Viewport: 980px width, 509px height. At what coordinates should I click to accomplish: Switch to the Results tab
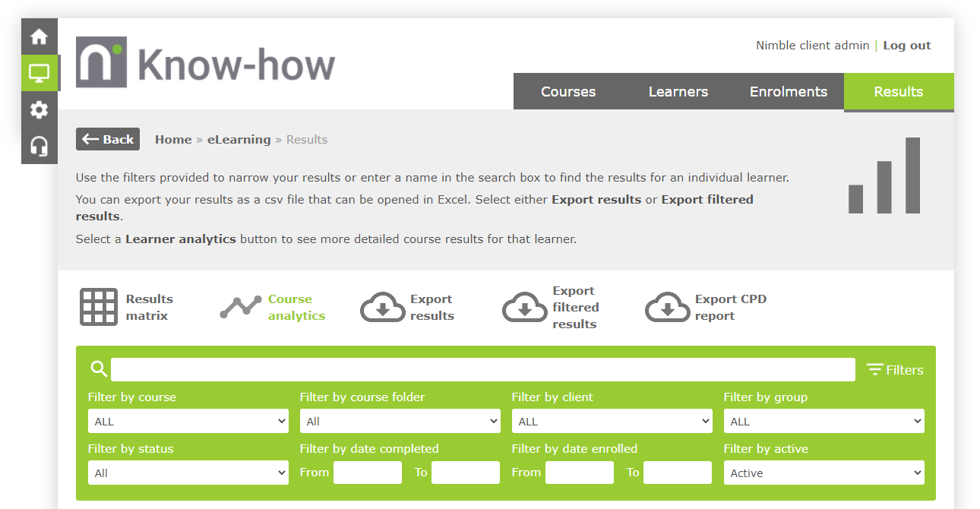(x=899, y=92)
